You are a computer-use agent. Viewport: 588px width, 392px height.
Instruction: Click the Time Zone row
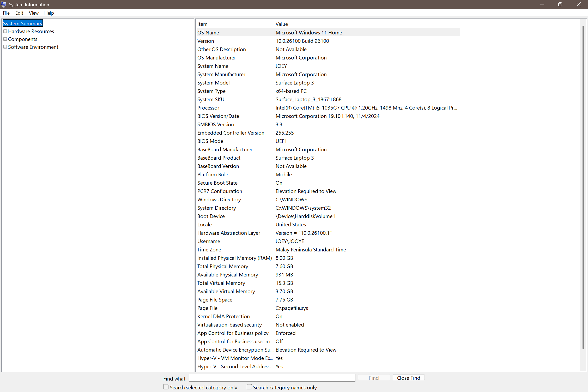coord(328,250)
